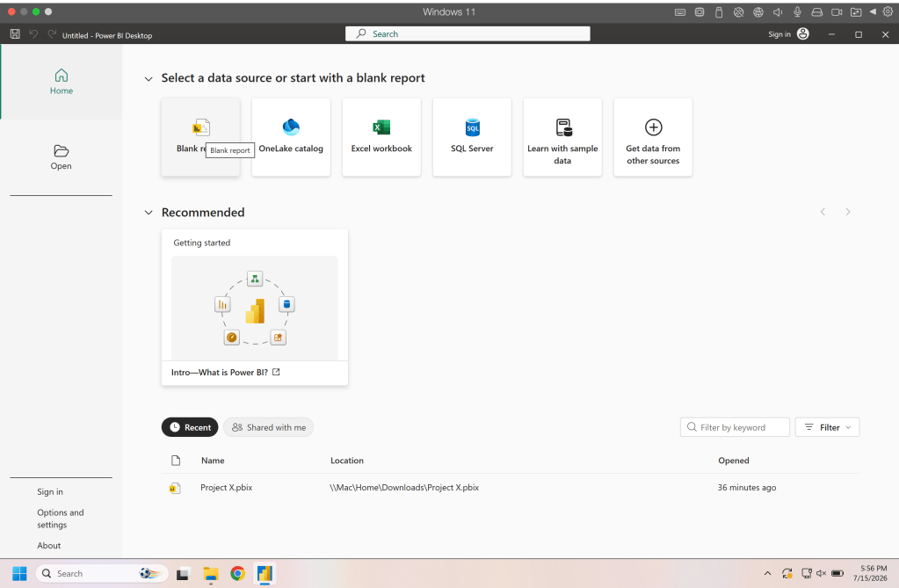Viewport: 899px width, 588px height.
Task: Sort by Opened column header
Action: (x=733, y=461)
